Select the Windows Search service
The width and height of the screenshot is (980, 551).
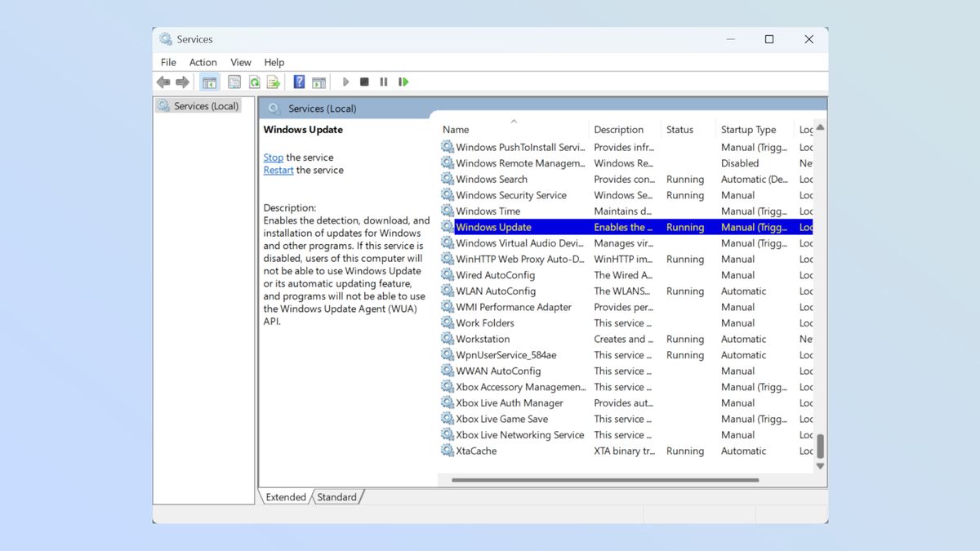click(492, 179)
